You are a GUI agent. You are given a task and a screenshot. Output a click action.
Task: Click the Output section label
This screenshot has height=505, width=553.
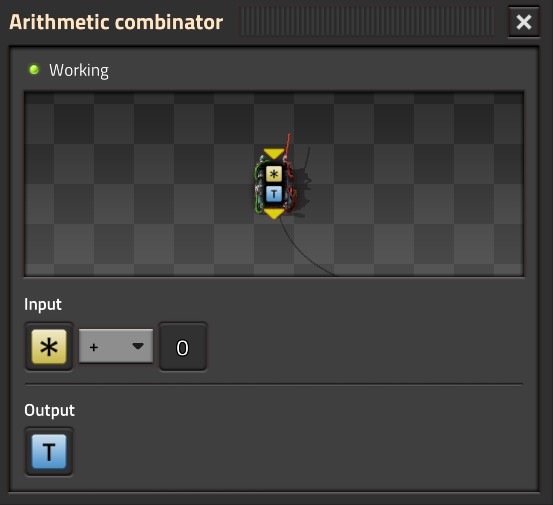[49, 410]
